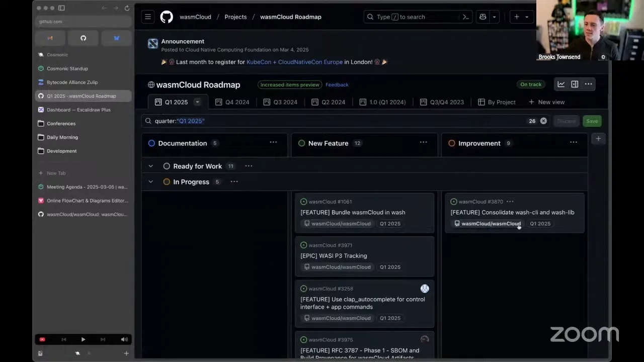Open the pinned Bluesky butterfly tab

[x=116, y=38]
